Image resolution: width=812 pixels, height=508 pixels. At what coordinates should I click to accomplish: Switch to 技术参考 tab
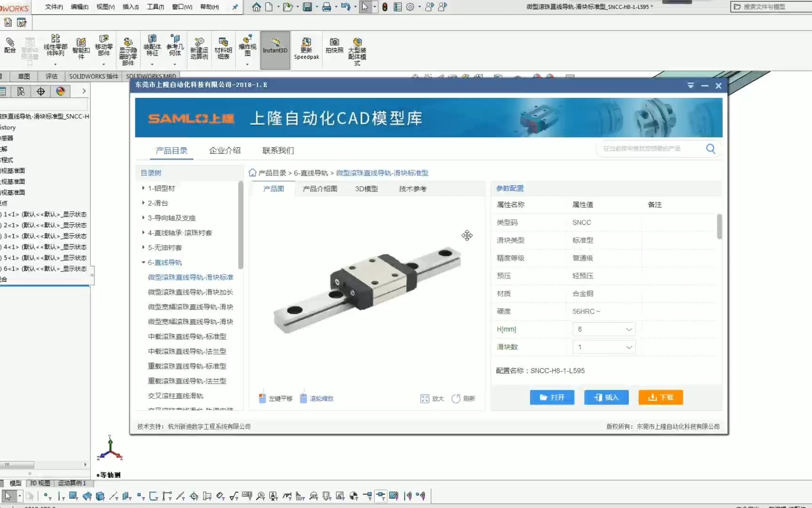pos(413,189)
